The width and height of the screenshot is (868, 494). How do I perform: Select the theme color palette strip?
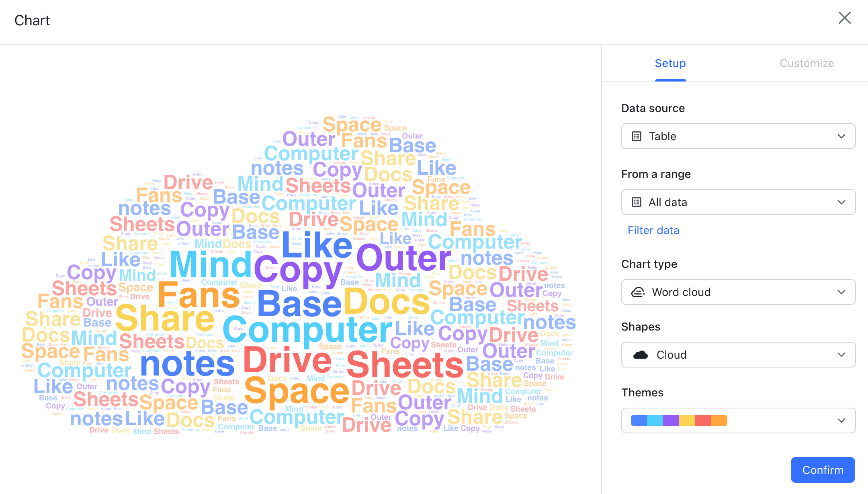(679, 420)
